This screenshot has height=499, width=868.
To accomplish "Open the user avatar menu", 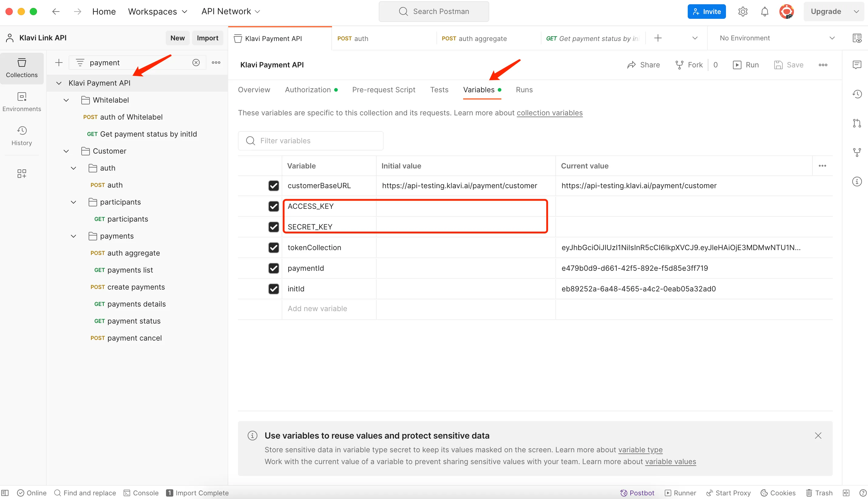I will click(x=786, y=11).
